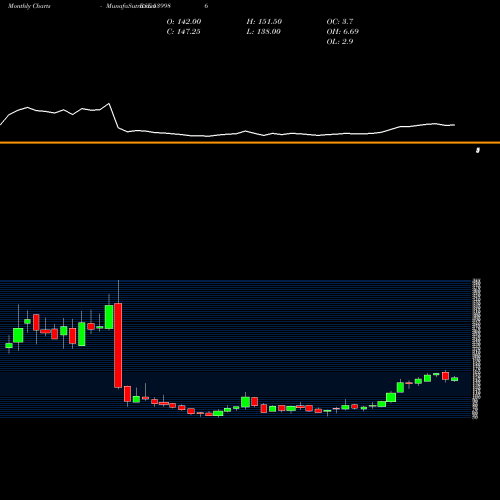The width and height of the screenshot is (500, 500).
Task: Click the "OL: 2.9" reading
Action: click(340, 42)
